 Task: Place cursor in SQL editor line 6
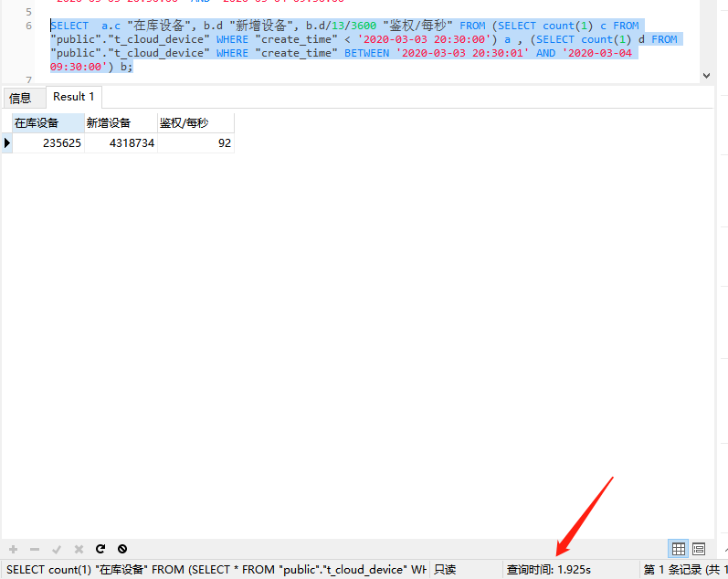367,46
